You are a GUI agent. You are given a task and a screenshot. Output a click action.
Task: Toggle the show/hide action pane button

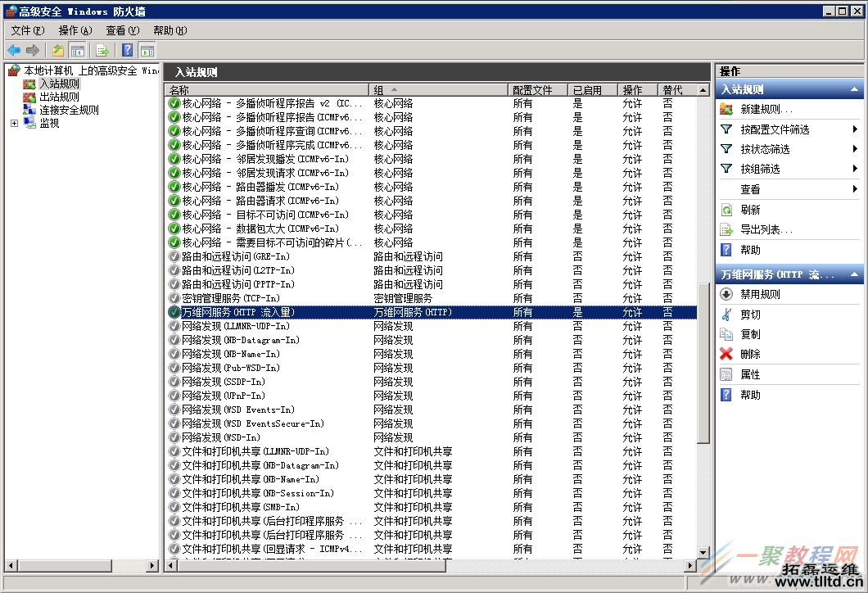(147, 51)
